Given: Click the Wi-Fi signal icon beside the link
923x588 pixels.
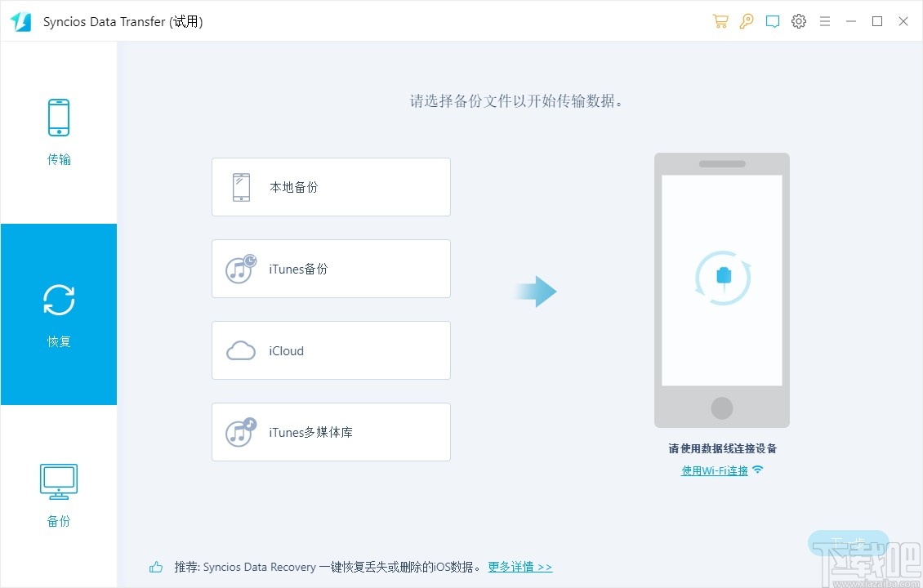Looking at the screenshot, I should 758,469.
